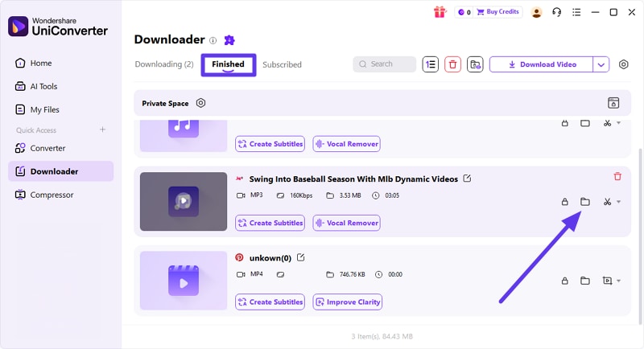Viewport: 644px width, 349px height.
Task: Click the 746.76 KB file size text
Action: tap(353, 274)
